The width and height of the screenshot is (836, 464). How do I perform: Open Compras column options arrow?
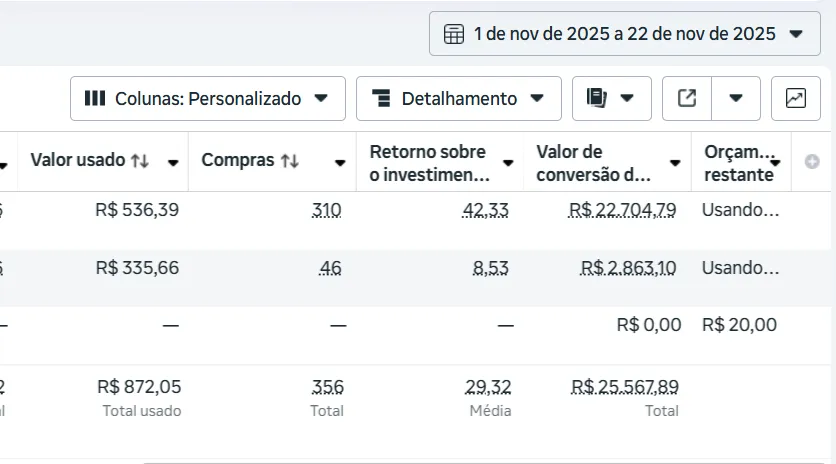point(340,162)
